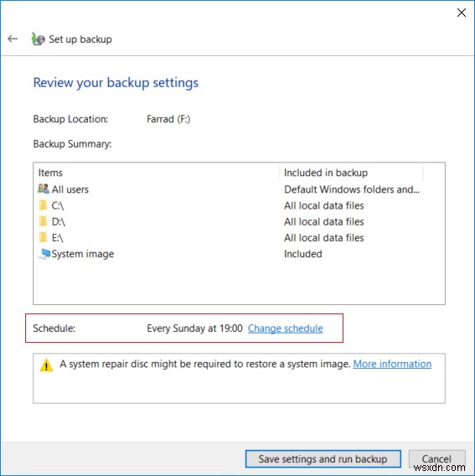Screen dimensions: 475x476
Task: Click the D:\ folder icon
Action: tap(43, 221)
